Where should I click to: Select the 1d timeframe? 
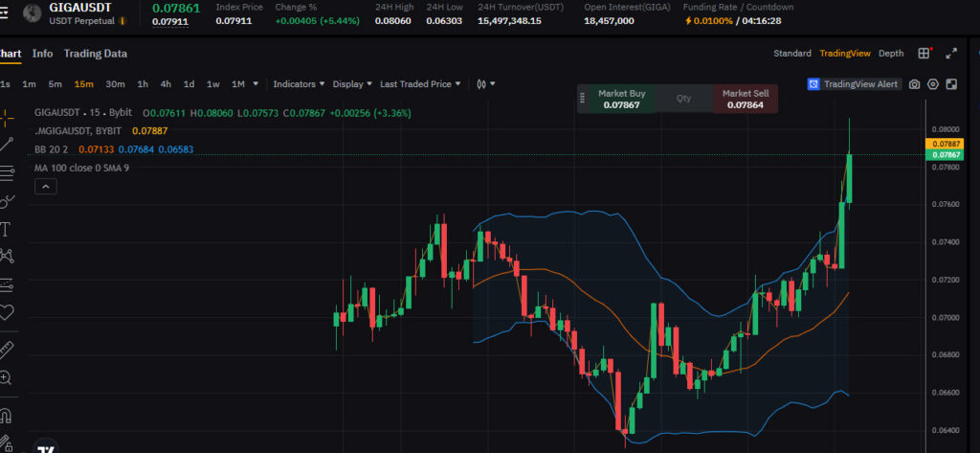[x=189, y=84]
